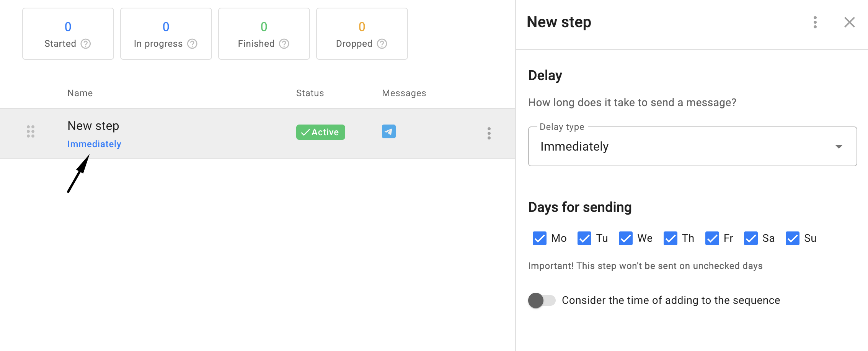This screenshot has height=351, width=868.
Task: Click the Delay type dropdown arrow
Action: click(x=839, y=146)
